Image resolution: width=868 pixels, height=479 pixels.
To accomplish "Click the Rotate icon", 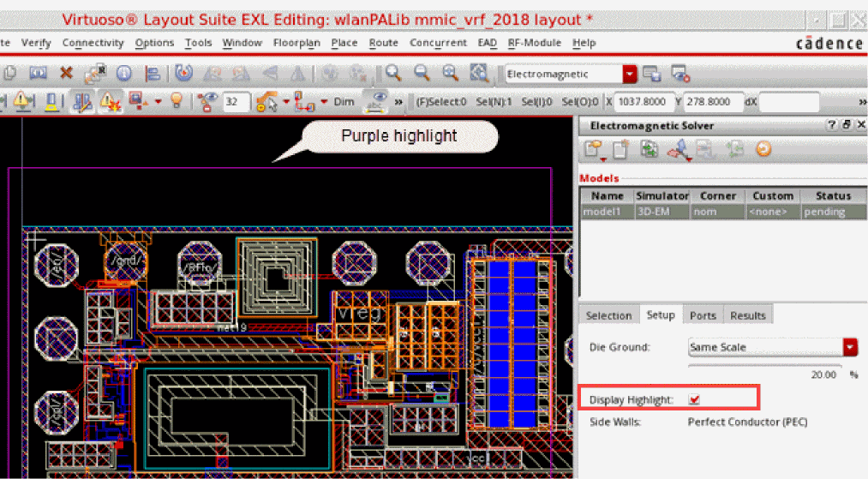I will pyautogui.click(x=183, y=73).
